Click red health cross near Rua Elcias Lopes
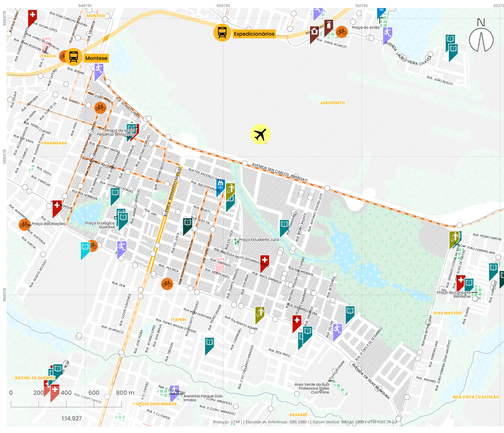This screenshot has height=433, width=504. point(32,17)
